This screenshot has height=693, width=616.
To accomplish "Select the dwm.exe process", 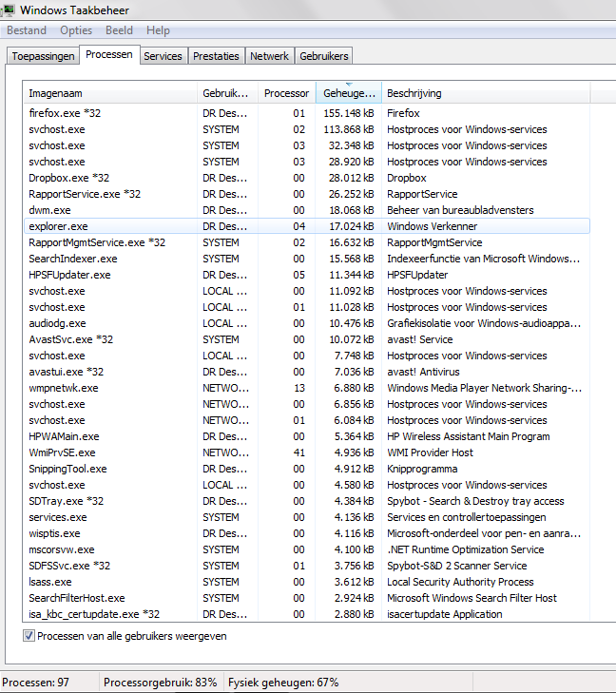I will [x=307, y=210].
